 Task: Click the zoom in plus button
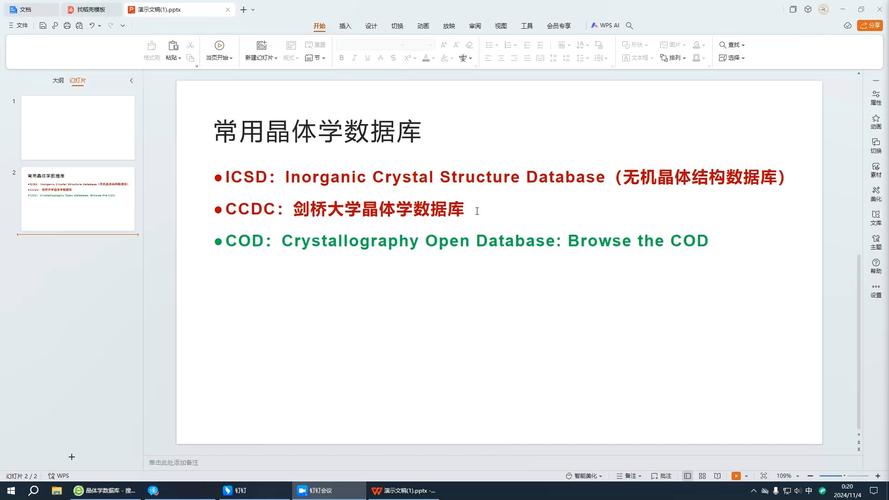pyautogui.click(x=878, y=476)
